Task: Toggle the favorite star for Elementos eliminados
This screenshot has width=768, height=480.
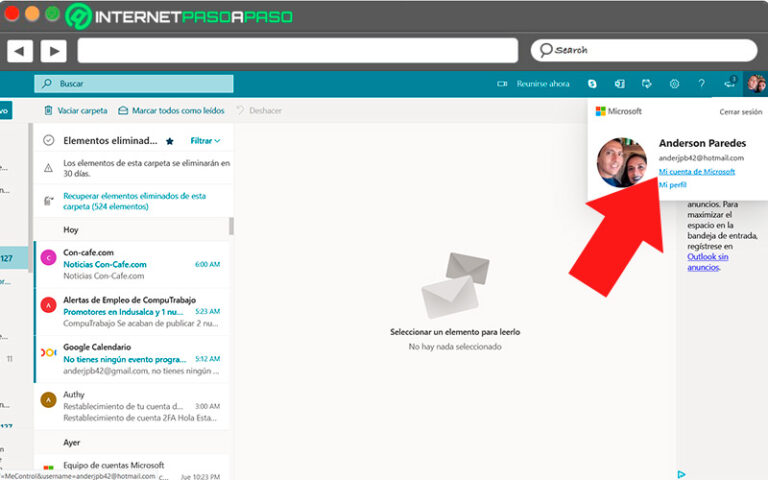Action: 169,141
